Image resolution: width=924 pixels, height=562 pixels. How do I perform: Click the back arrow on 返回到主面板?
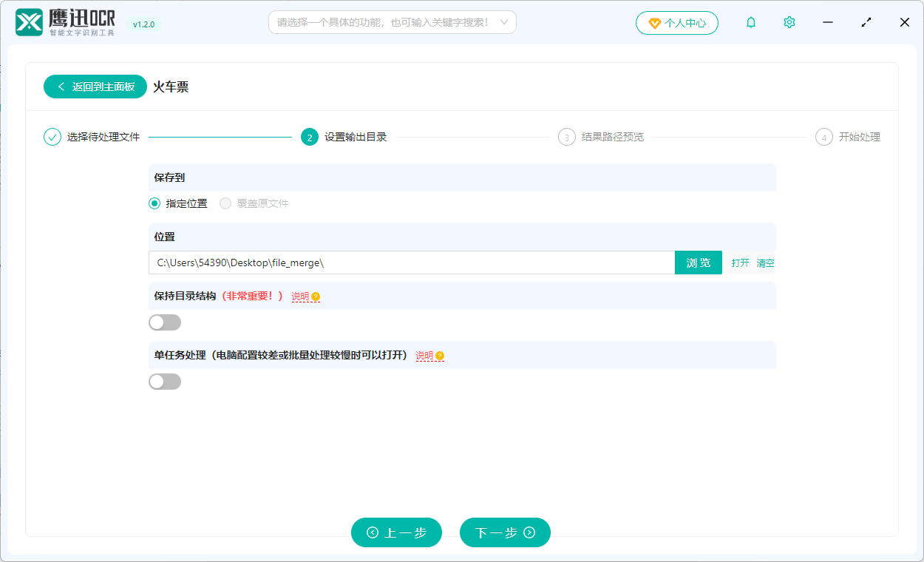tap(61, 87)
